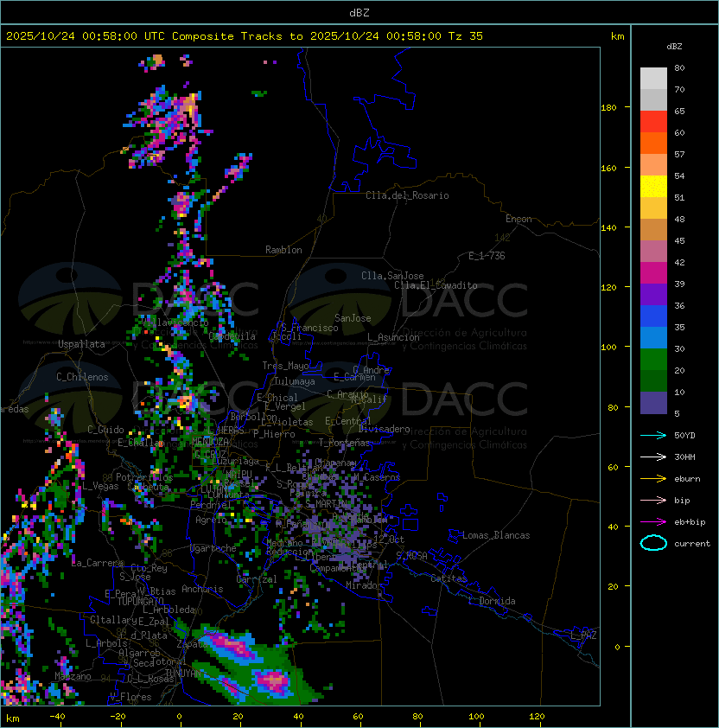Click the '-40' tick on horizontal km axis
This screenshot has width=719, height=728.
coord(57,717)
